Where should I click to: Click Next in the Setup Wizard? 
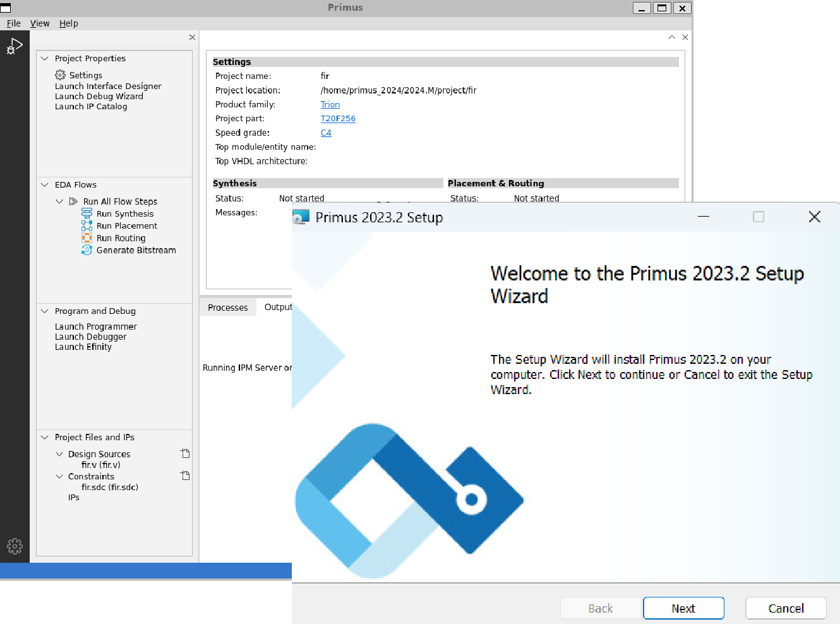click(x=683, y=608)
